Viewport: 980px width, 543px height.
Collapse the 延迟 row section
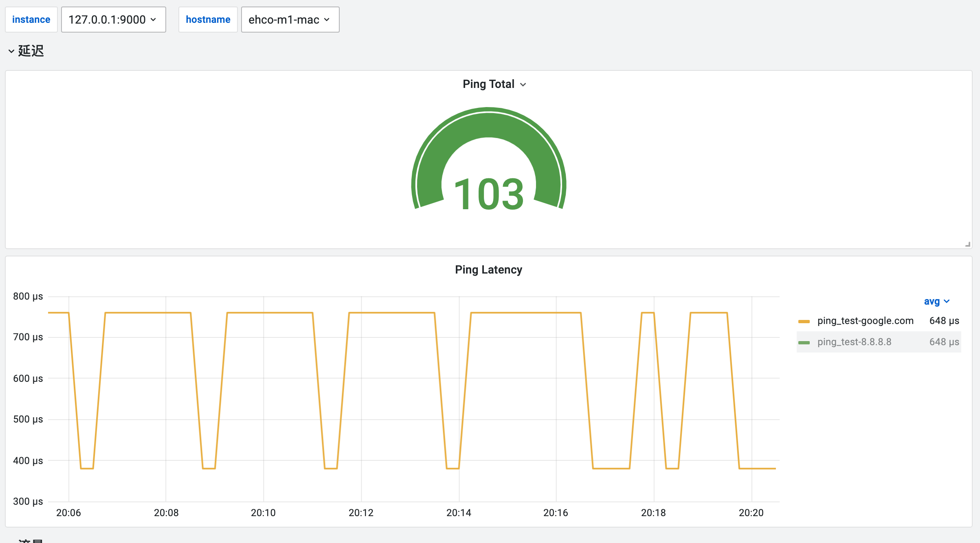[31, 51]
